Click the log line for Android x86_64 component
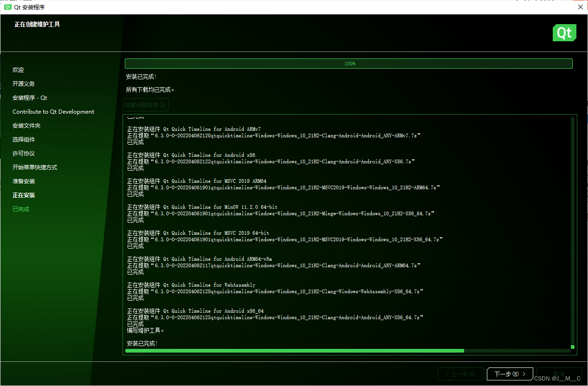The width and height of the screenshot is (588, 386). click(195, 311)
